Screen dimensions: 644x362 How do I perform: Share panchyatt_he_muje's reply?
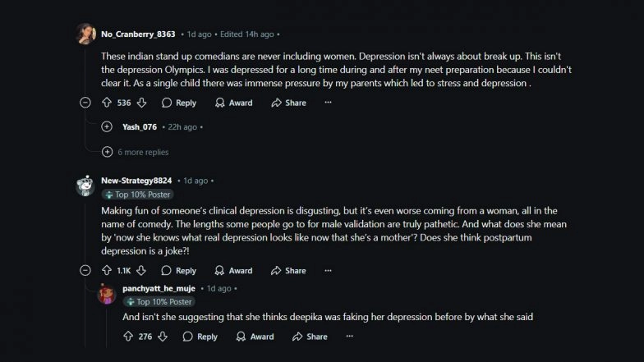[x=310, y=336]
